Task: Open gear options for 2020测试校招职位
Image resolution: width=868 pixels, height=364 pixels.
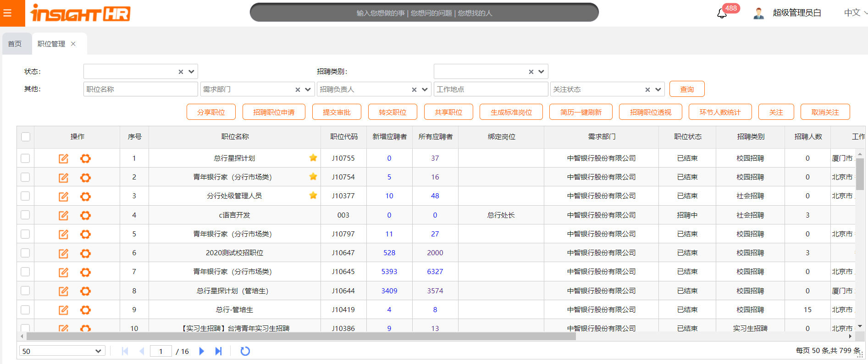Action: point(85,253)
